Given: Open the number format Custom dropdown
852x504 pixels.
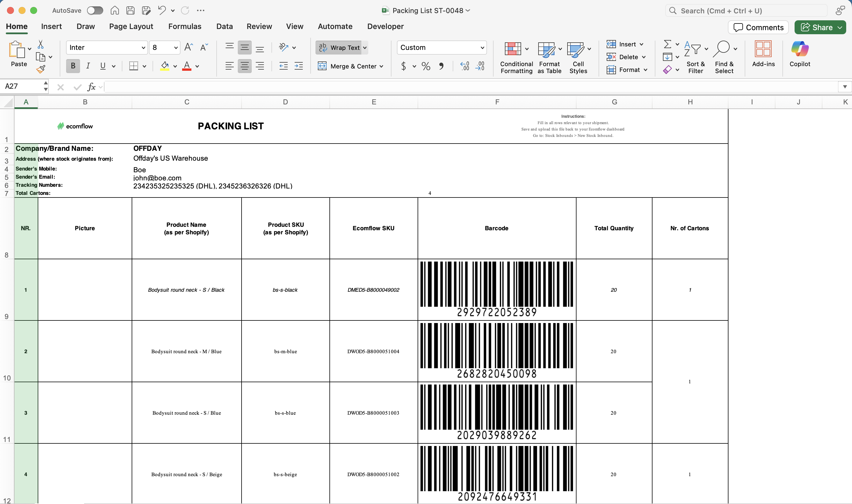Looking at the screenshot, I should [442, 48].
